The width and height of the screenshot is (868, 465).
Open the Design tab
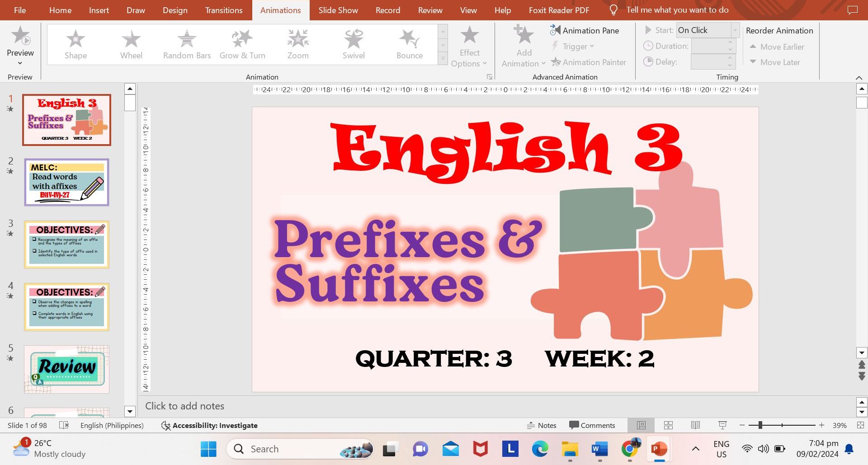pyautogui.click(x=175, y=10)
